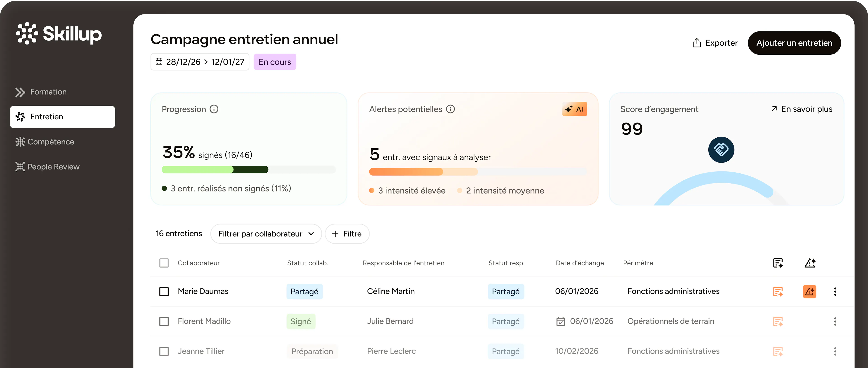Click the Signé status of Florent Madillo

301,321
